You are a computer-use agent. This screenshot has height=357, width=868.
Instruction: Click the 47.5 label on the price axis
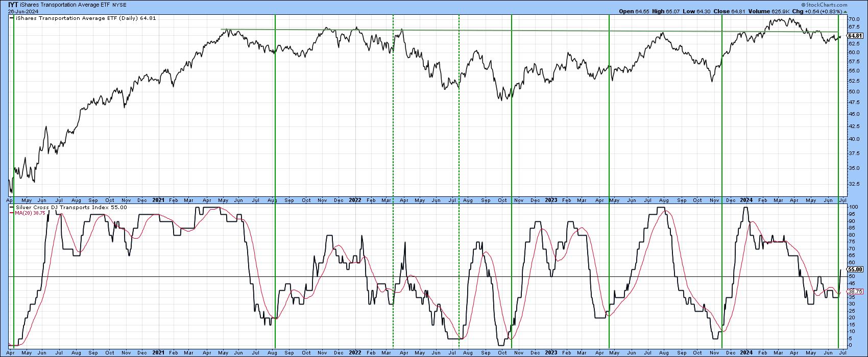(x=853, y=102)
